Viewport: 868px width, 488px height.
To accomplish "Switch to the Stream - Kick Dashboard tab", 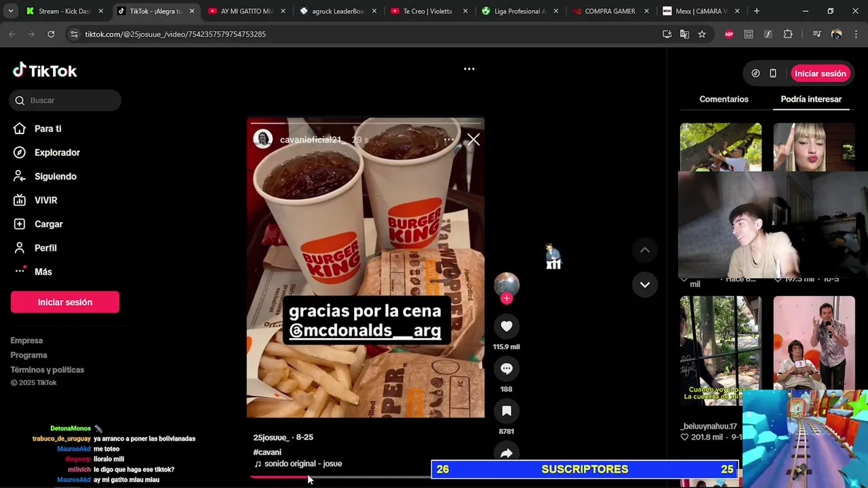I will click(x=64, y=11).
